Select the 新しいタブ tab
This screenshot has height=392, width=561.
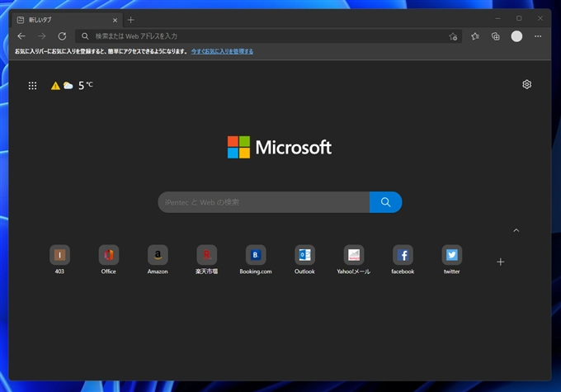click(x=68, y=20)
